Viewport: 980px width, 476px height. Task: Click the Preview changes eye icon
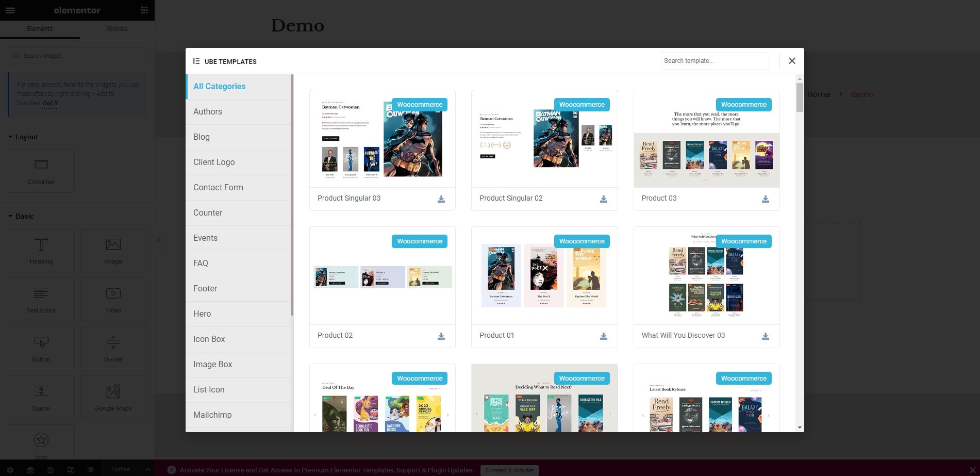click(x=91, y=470)
